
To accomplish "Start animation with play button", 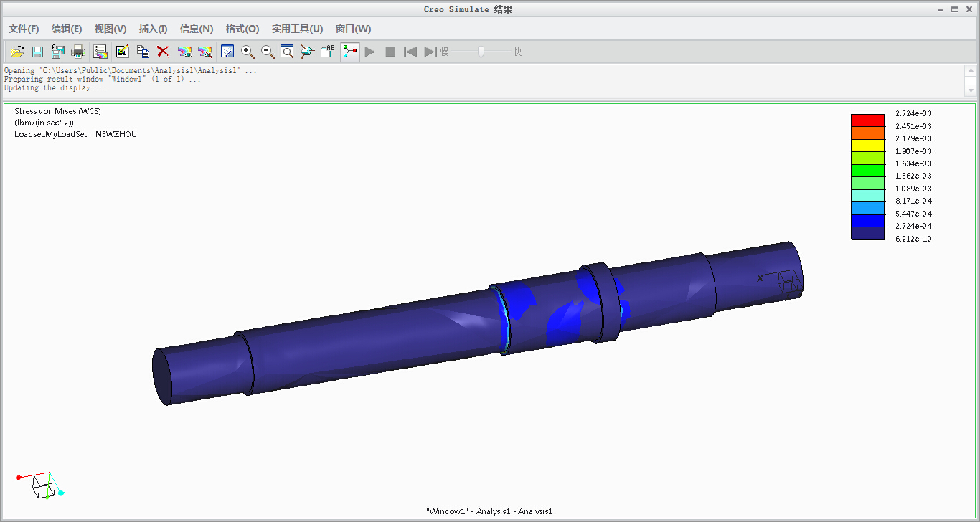I will 370,52.
